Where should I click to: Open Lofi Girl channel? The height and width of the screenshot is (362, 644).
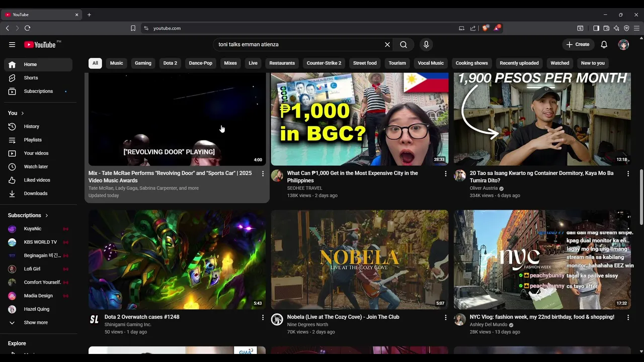coord(38,269)
